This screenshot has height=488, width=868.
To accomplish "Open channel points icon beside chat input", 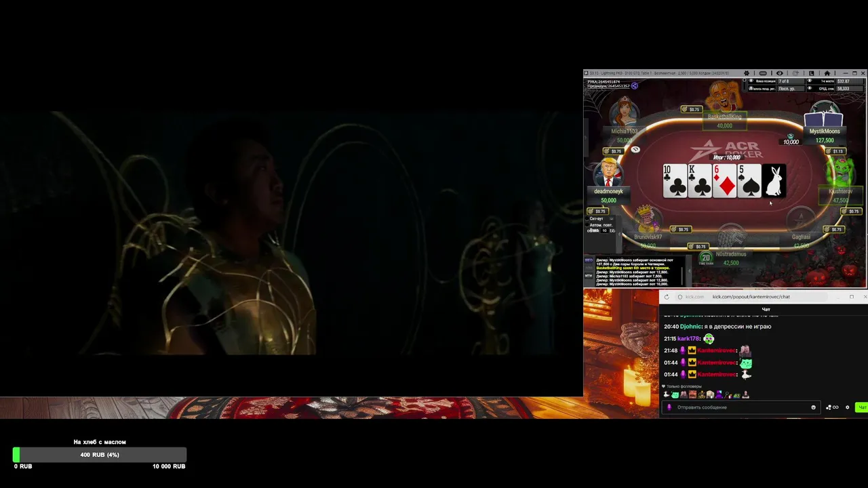I will 832,407.
